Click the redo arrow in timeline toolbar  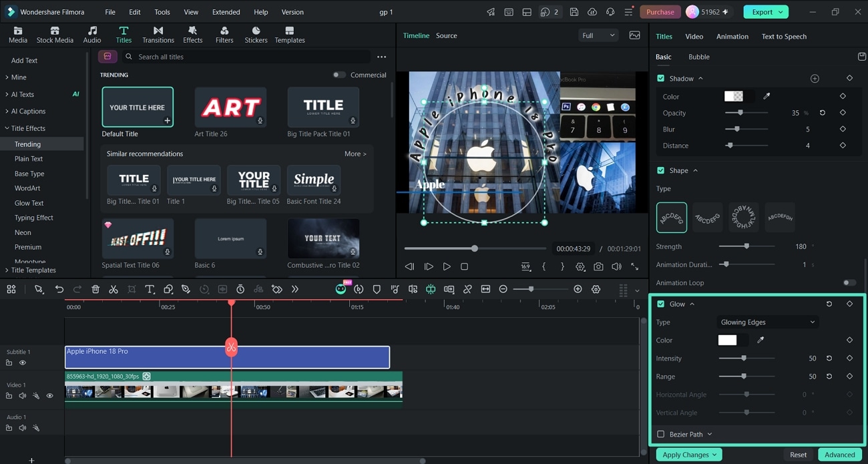point(77,289)
